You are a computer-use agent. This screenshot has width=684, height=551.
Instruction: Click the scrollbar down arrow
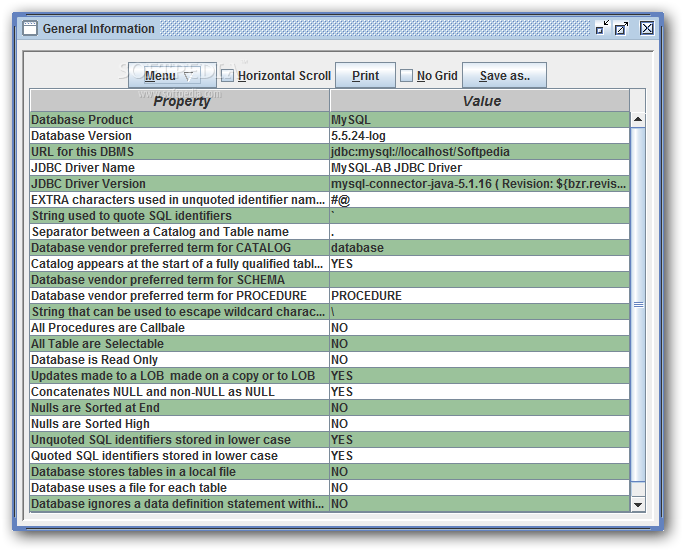638,504
